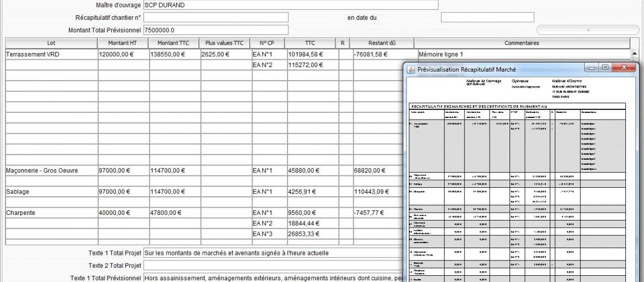Click the 138550,00 € Montant TTC cell
The width and height of the screenshot is (644, 282).
(x=175, y=54)
